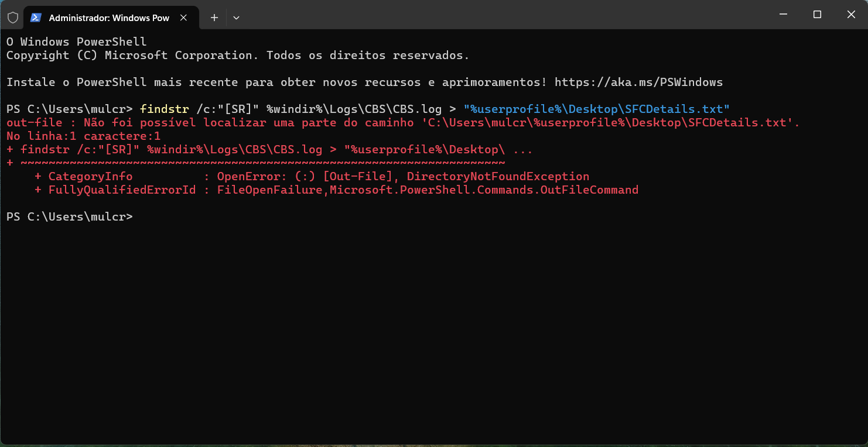The image size is (868, 447).
Task: Open the new tab profile dropdown
Action: (236, 18)
